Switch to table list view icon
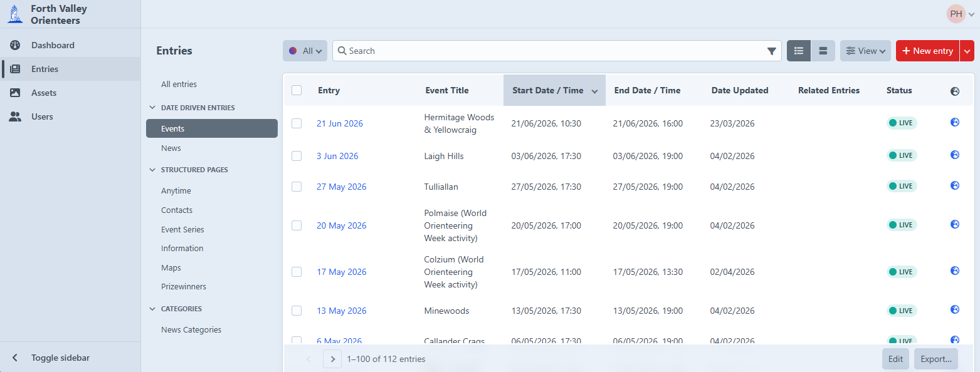 798,51
